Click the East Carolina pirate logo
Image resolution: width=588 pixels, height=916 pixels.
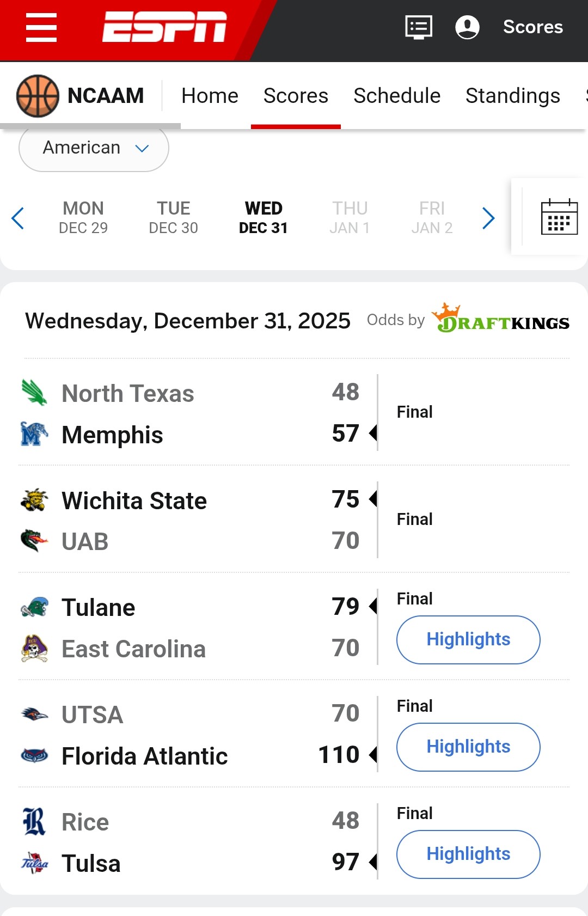tap(34, 648)
